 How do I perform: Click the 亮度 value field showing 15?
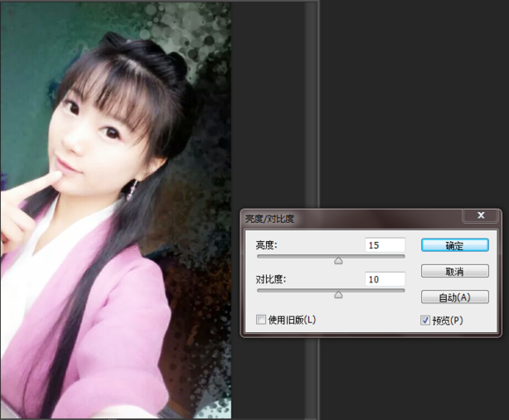(x=385, y=246)
